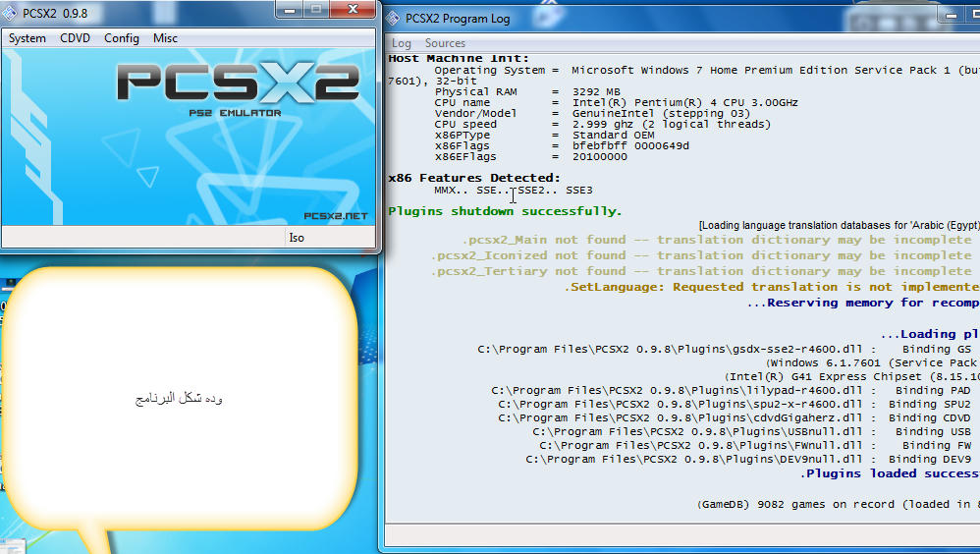Open the Config menu
The image size is (980, 554).
tap(121, 38)
